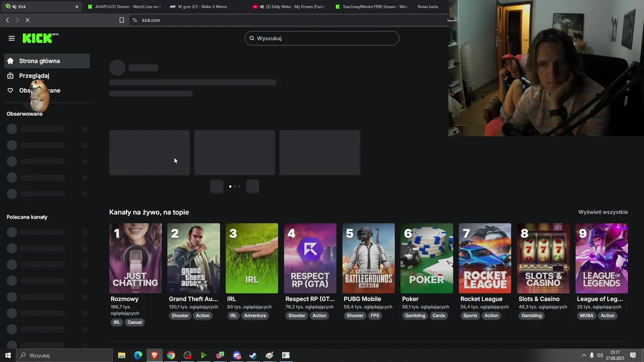
Task: Click the Cards tag under Poker
Action: tap(439, 316)
